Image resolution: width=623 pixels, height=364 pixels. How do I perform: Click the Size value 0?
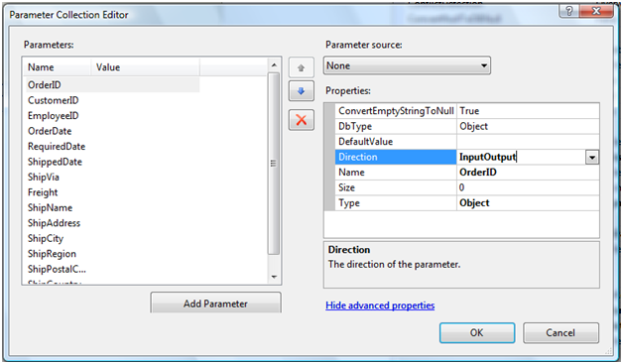[528, 187]
